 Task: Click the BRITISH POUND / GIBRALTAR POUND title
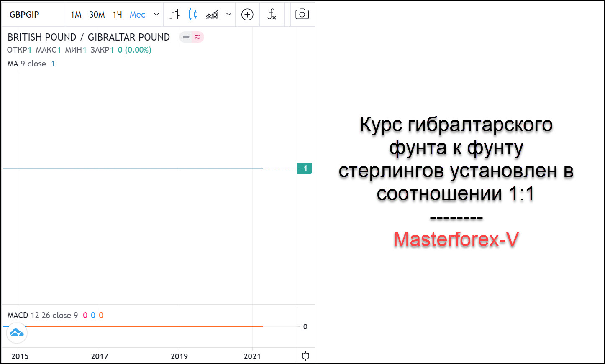pyautogui.click(x=89, y=37)
